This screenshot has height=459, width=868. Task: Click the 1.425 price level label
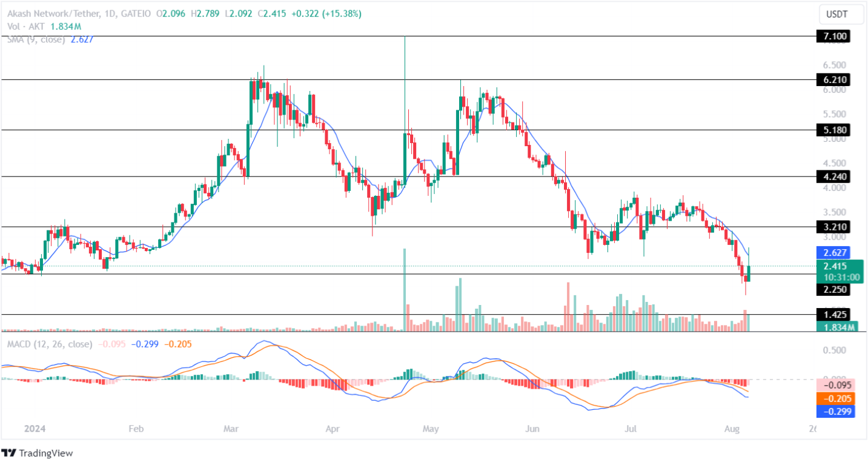tap(832, 314)
